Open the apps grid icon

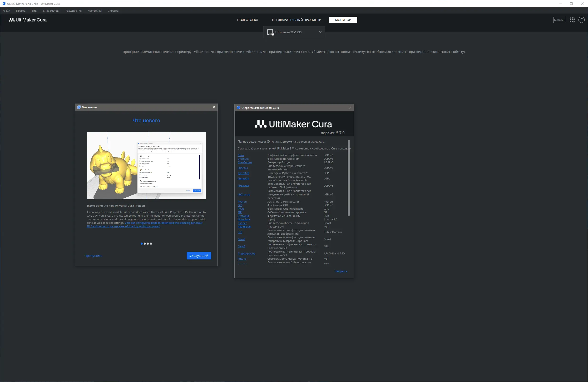click(x=572, y=20)
